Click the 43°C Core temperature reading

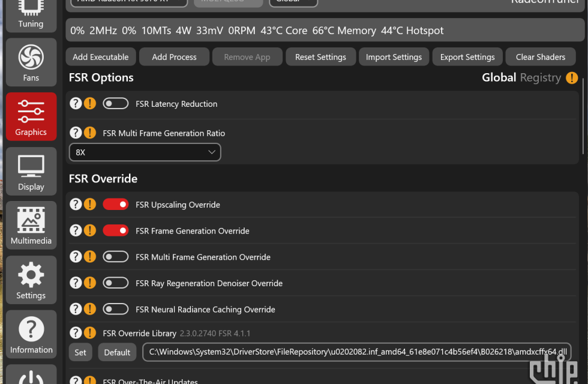(284, 31)
